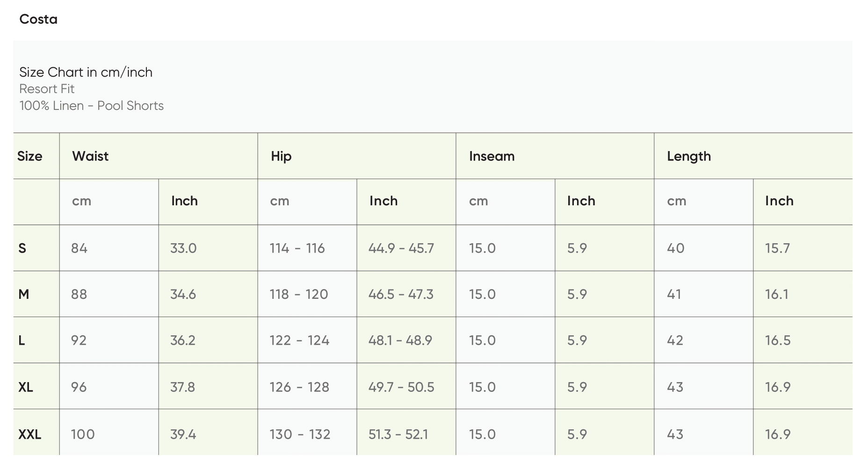Viewport: 868px width, 463px height.
Task: Click the XXL size row label
Action: click(x=29, y=434)
